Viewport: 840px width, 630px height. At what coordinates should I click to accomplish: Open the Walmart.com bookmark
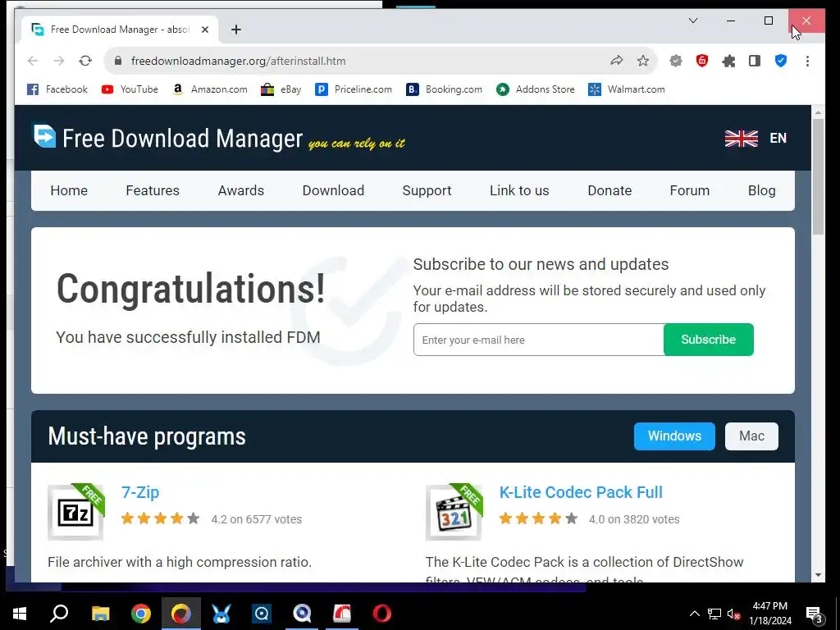click(x=626, y=89)
